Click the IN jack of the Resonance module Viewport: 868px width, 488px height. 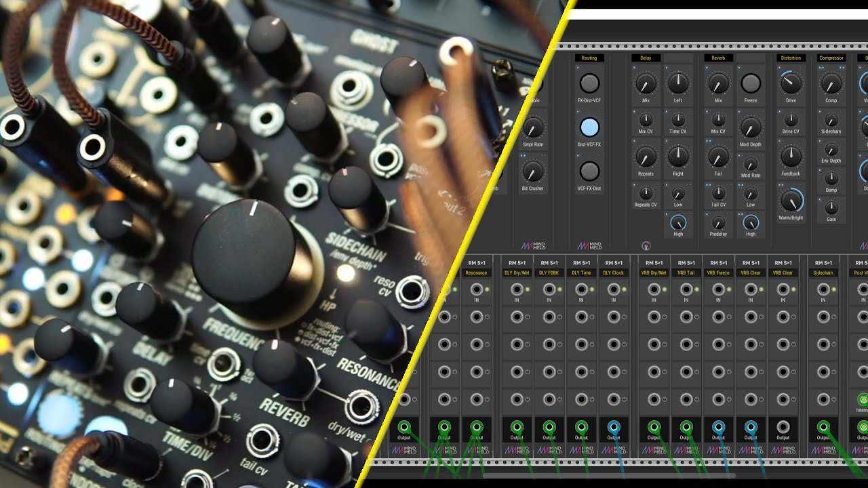point(477,289)
